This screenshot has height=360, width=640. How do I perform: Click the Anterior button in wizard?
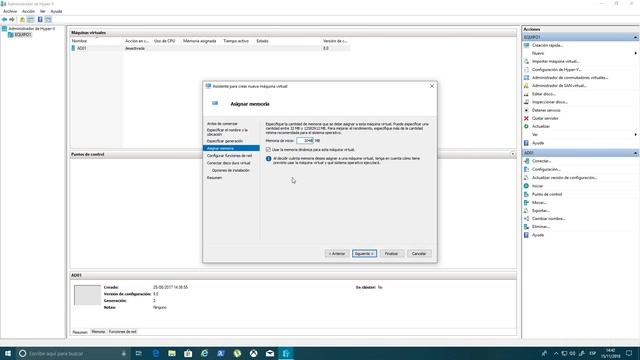(337, 254)
